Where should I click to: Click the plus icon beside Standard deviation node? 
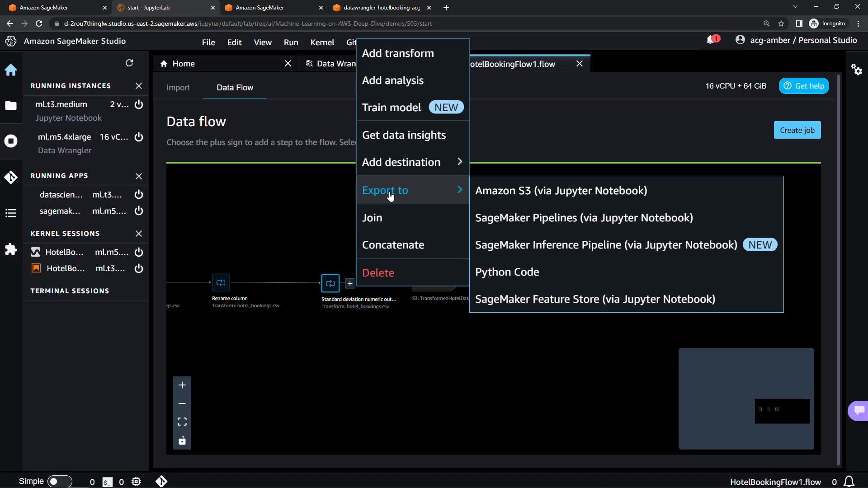[350, 283]
